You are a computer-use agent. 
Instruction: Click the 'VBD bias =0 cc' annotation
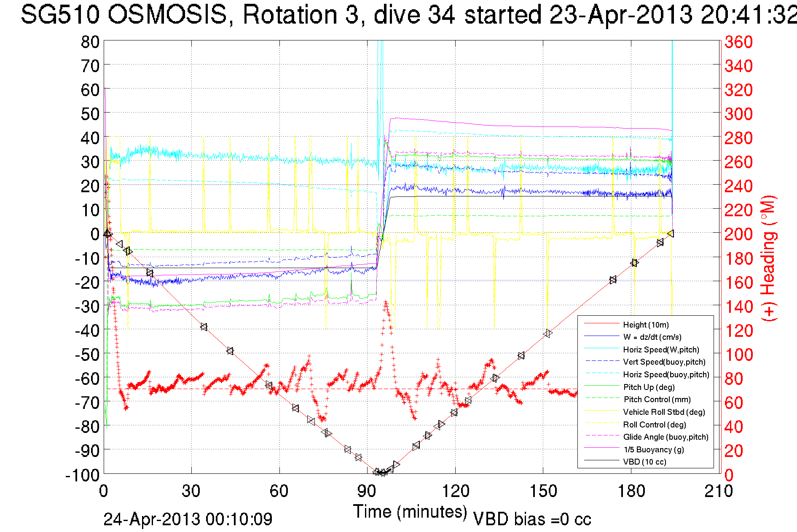pyautogui.click(x=532, y=519)
